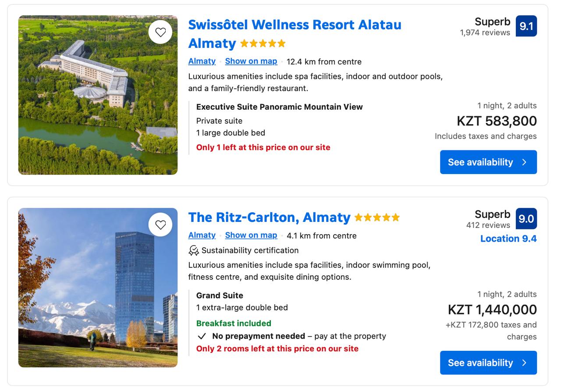Screen dimensions: 561x392
Task: Click Swissôtel five-star rating stars
Action: (263, 43)
